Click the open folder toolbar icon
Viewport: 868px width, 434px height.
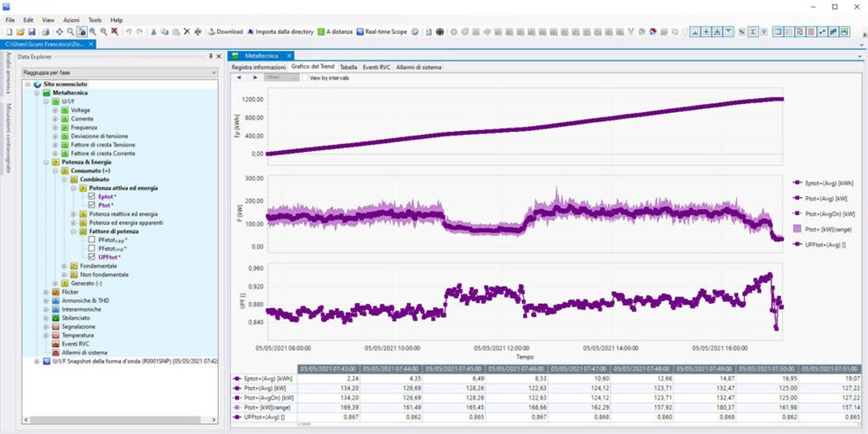[x=18, y=32]
